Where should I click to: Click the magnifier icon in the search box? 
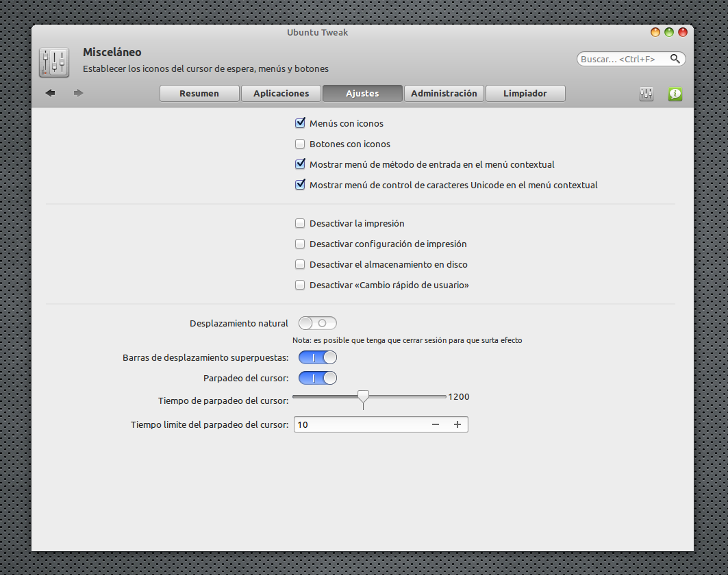pos(675,58)
